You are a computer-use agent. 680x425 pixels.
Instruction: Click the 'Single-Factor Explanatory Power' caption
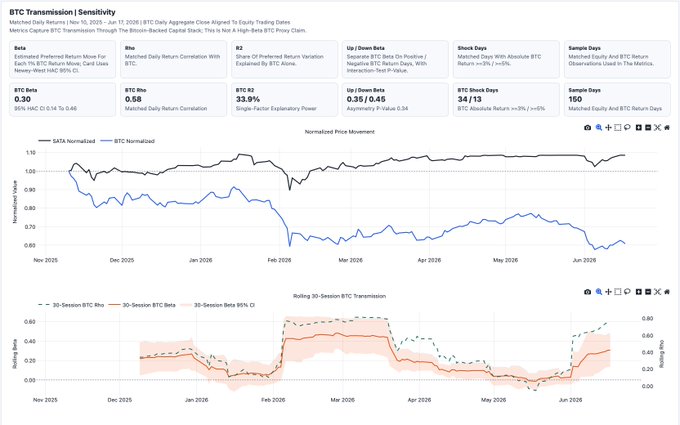[276, 108]
